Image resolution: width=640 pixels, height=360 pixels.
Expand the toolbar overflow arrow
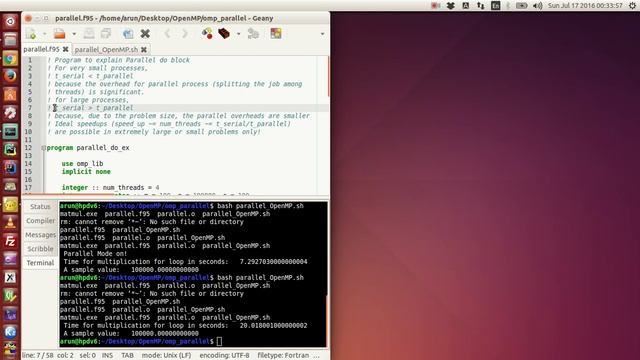click(x=322, y=34)
